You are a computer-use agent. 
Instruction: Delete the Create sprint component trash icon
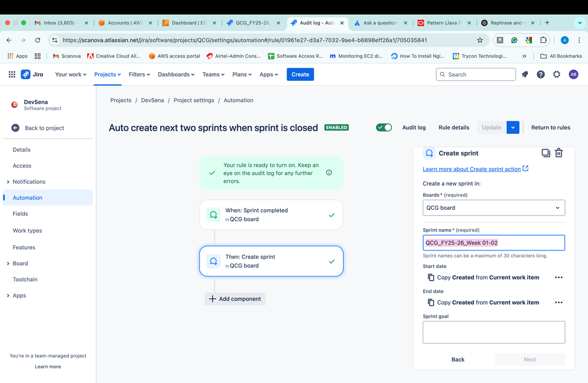coord(559,153)
